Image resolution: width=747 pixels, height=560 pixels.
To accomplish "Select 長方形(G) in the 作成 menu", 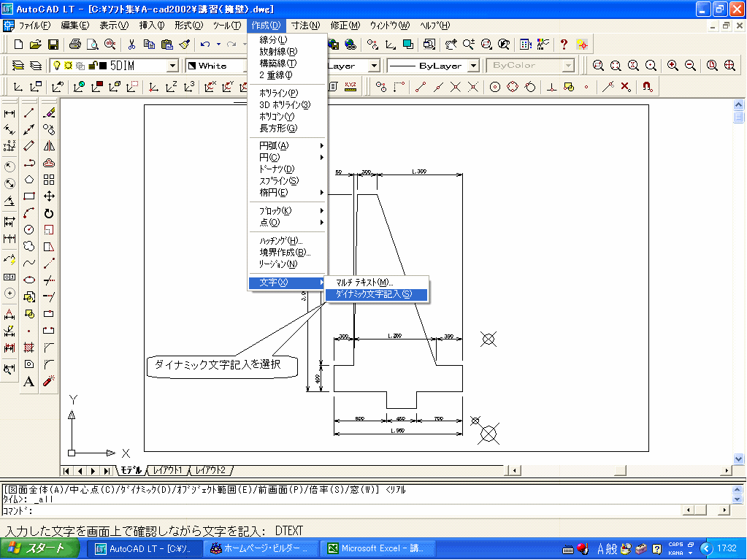I will (287, 128).
